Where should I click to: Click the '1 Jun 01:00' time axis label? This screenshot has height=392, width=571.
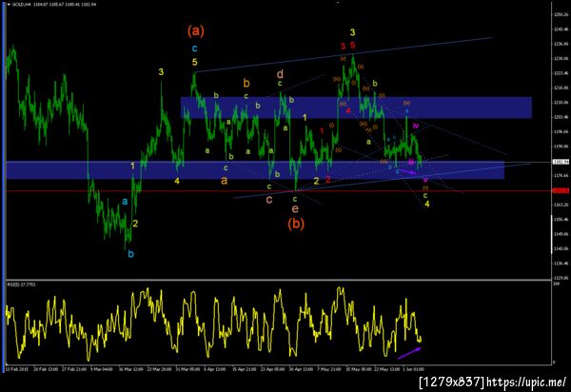pos(413,369)
